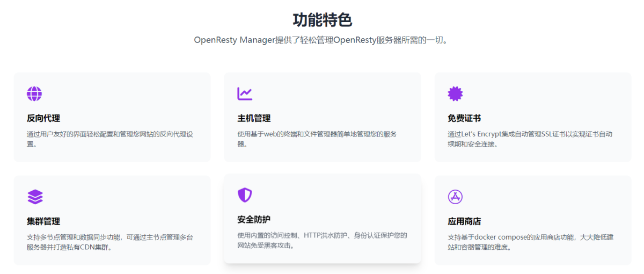644x274 pixels.
Task: Click the line chart icon for host management
Action: pyautogui.click(x=245, y=94)
